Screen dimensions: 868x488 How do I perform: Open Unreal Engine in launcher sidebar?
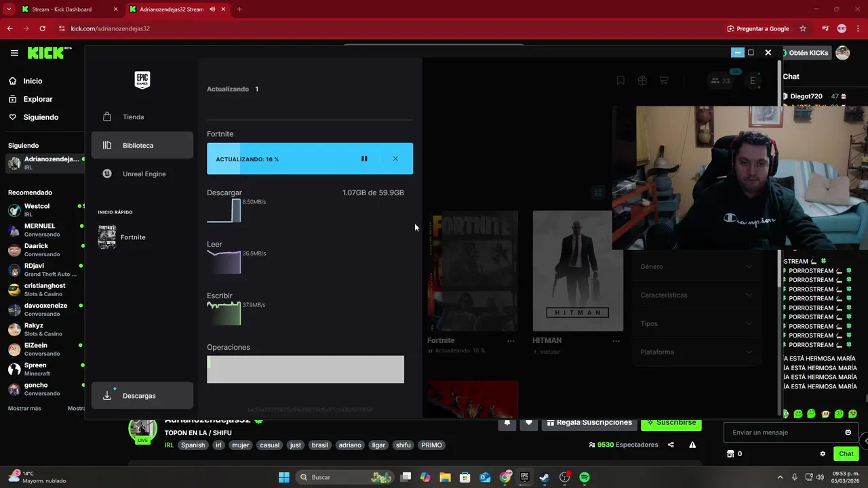click(142, 174)
